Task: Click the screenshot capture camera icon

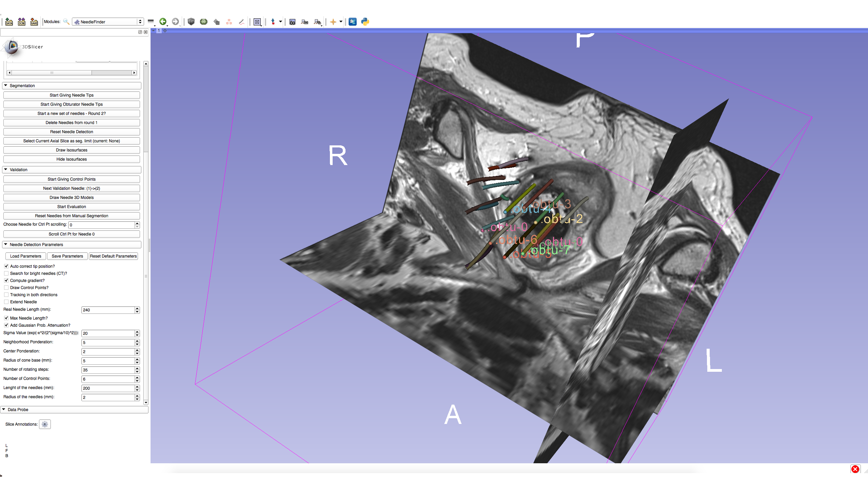Action: pyautogui.click(x=292, y=22)
